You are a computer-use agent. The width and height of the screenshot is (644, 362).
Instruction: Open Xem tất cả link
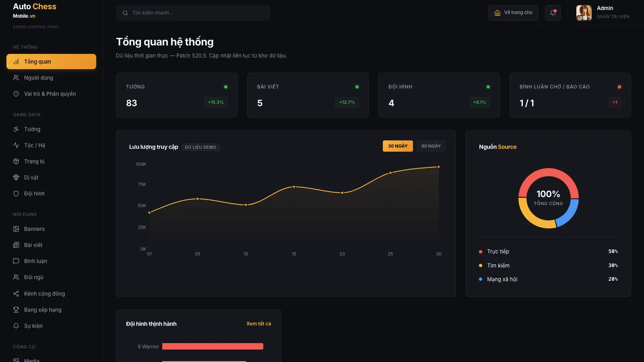(259, 324)
